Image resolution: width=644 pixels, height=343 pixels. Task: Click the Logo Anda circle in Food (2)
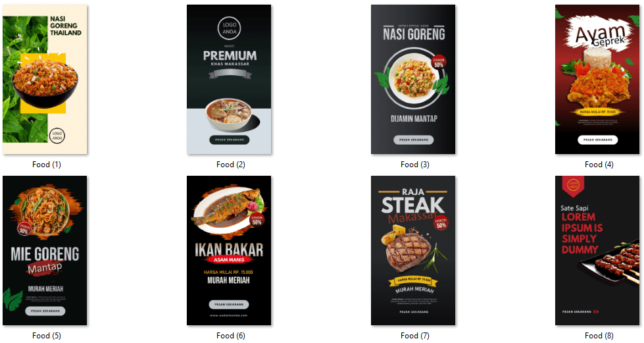tap(229, 28)
